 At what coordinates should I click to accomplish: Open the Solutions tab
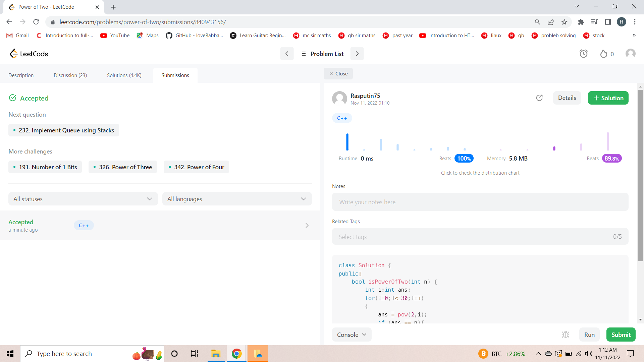click(124, 75)
